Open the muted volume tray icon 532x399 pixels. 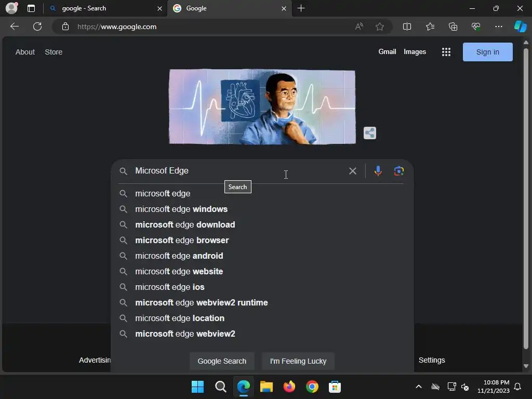[465, 387]
